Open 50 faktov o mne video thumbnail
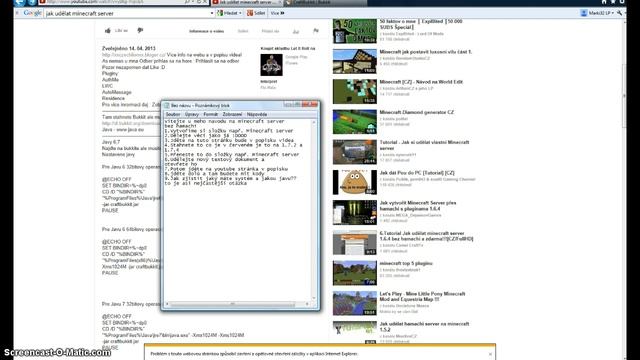The height and width of the screenshot is (360, 640). (355, 31)
